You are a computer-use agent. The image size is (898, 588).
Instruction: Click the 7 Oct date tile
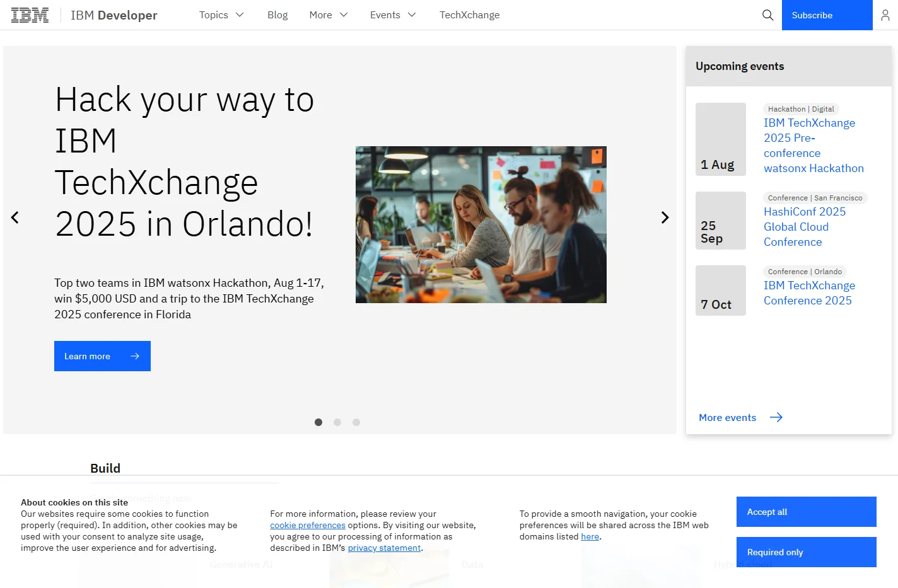[x=721, y=291]
